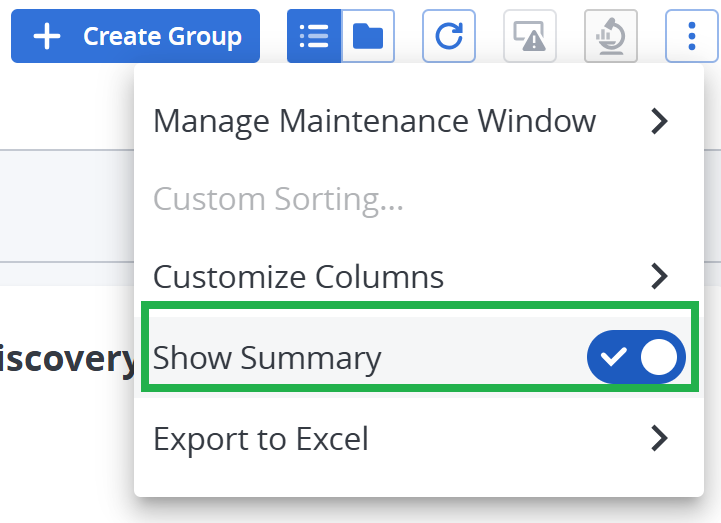The image size is (721, 523).
Task: Expand the Manage Maintenance Window chevron arrow
Action: 658,121
